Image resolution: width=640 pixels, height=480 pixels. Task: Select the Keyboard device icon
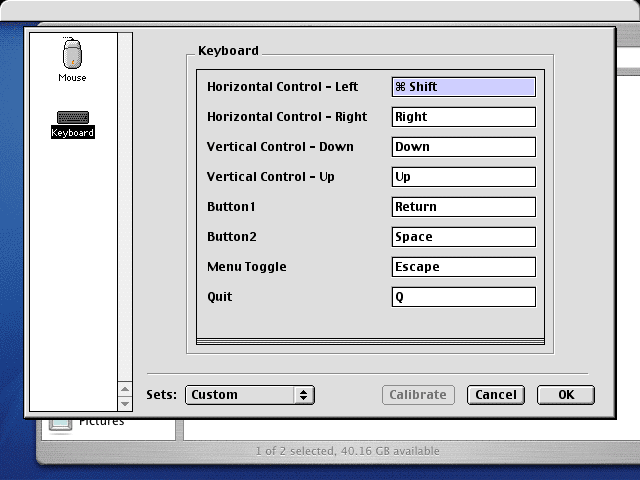click(x=72, y=119)
